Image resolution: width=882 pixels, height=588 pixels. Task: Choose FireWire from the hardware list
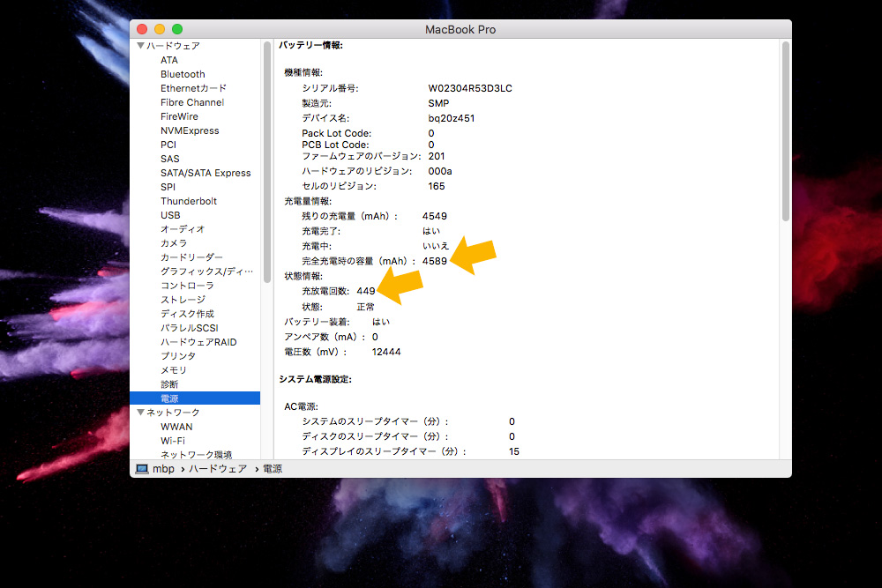[x=179, y=116]
